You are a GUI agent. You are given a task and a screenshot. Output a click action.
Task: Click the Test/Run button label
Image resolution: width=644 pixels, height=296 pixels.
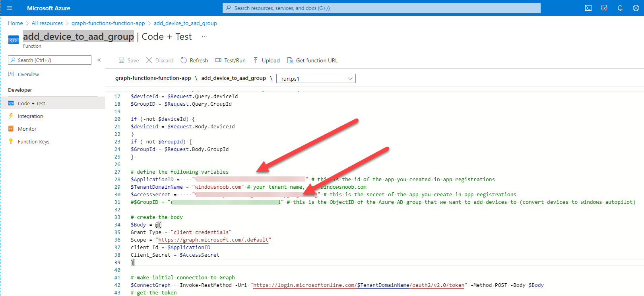pos(235,60)
